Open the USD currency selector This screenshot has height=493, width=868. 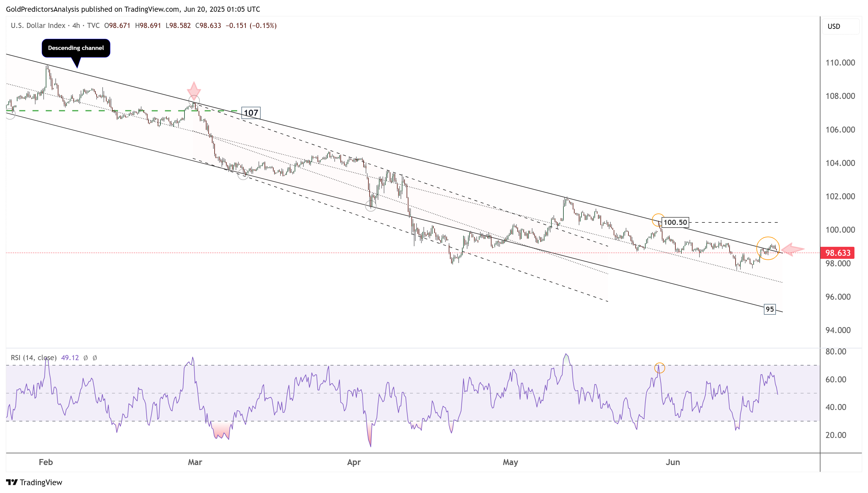[840, 26]
